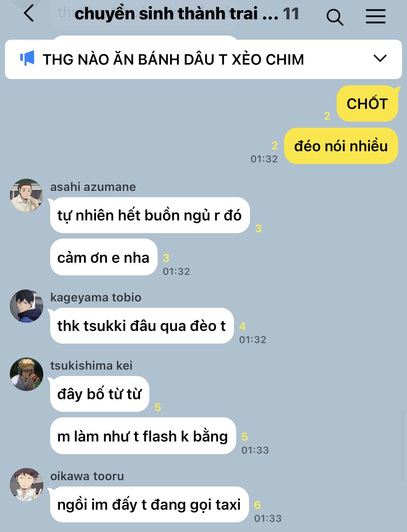Click the chat scrollbar on right edge
Screen dimensions: 407x532
coord(403,445)
